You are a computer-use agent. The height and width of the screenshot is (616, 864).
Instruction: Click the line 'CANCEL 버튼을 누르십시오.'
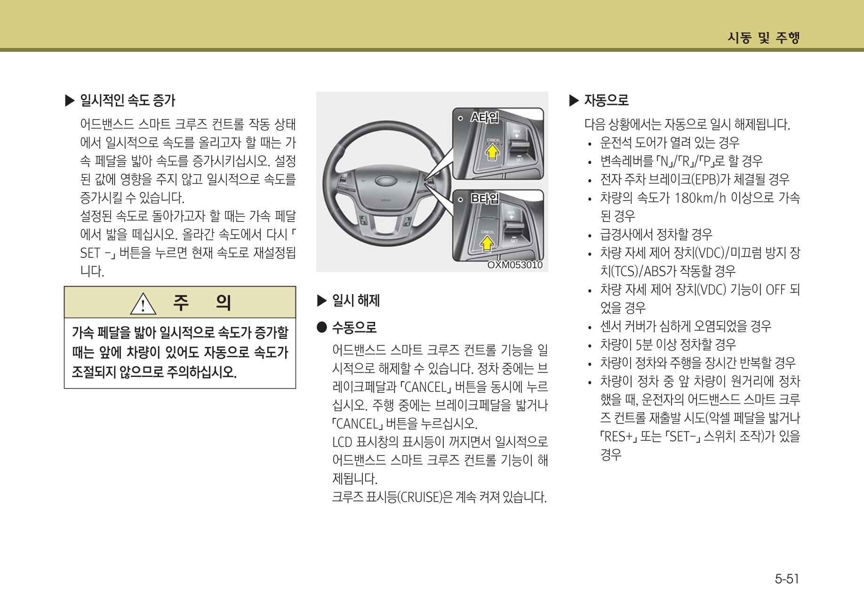pyautogui.click(x=405, y=424)
